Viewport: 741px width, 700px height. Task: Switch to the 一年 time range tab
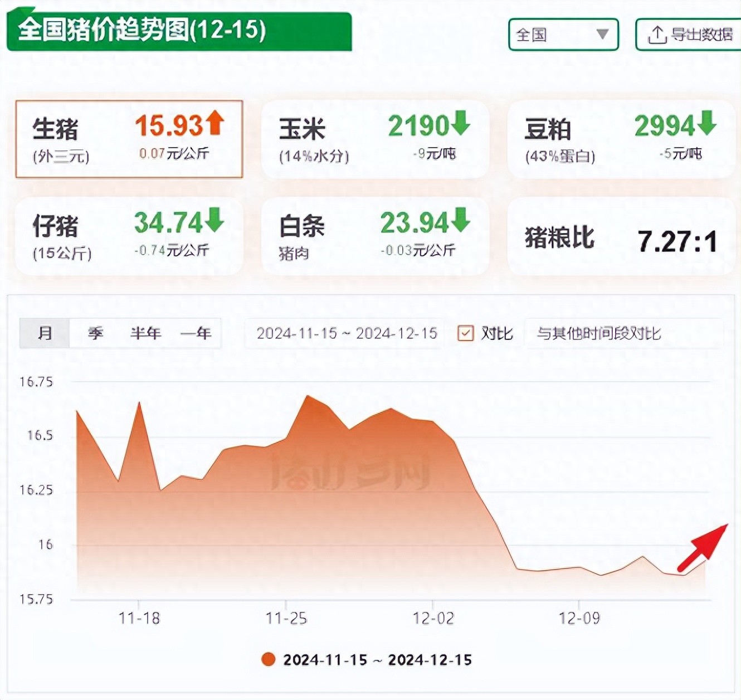[x=196, y=333]
